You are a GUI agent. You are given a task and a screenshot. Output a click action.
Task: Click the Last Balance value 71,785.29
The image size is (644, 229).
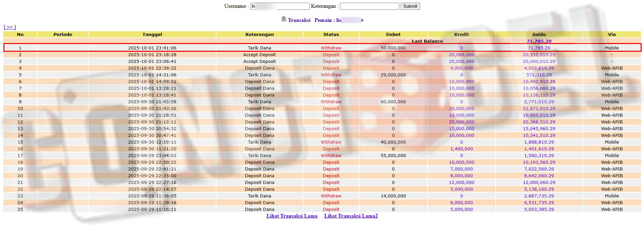tap(539, 41)
